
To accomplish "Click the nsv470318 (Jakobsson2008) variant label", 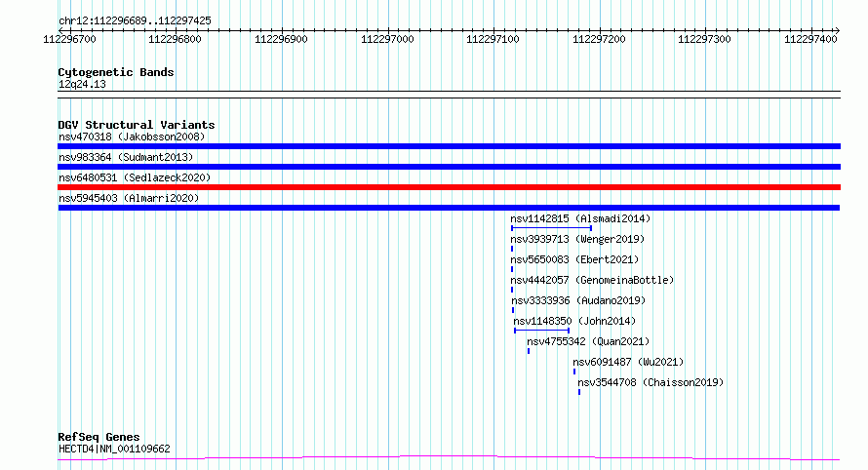I will (132, 137).
